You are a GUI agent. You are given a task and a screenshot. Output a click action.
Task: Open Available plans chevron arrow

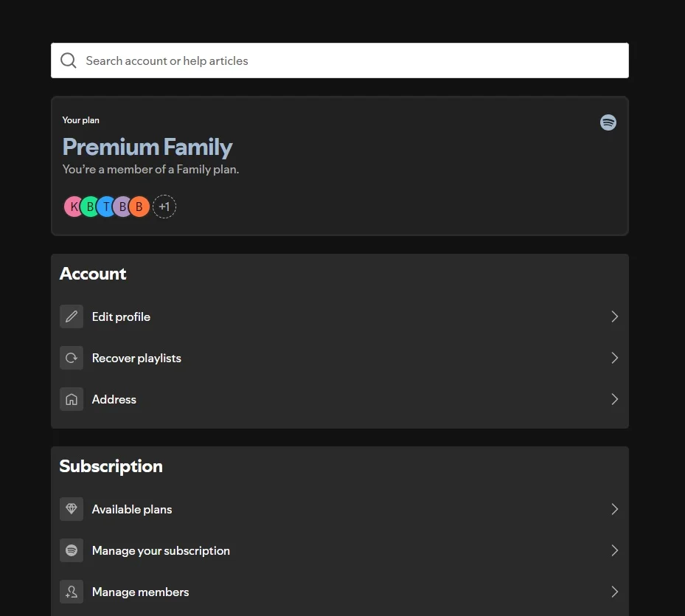614,509
